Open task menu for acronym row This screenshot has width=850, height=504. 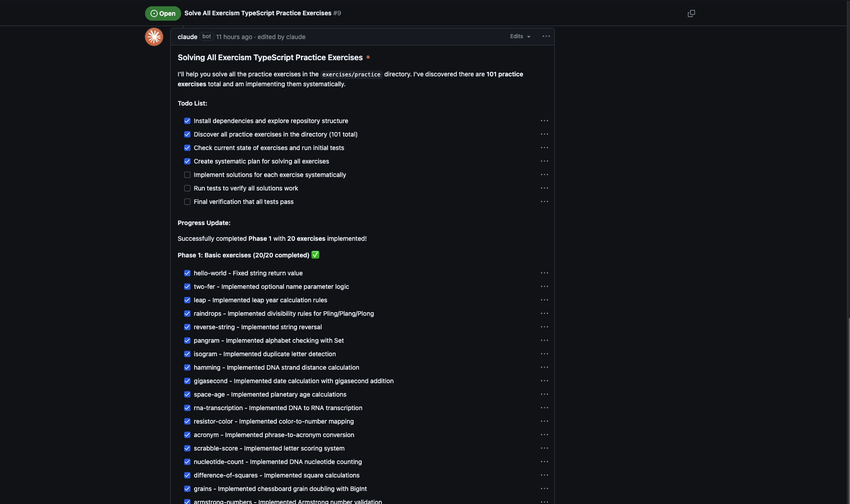tap(545, 435)
